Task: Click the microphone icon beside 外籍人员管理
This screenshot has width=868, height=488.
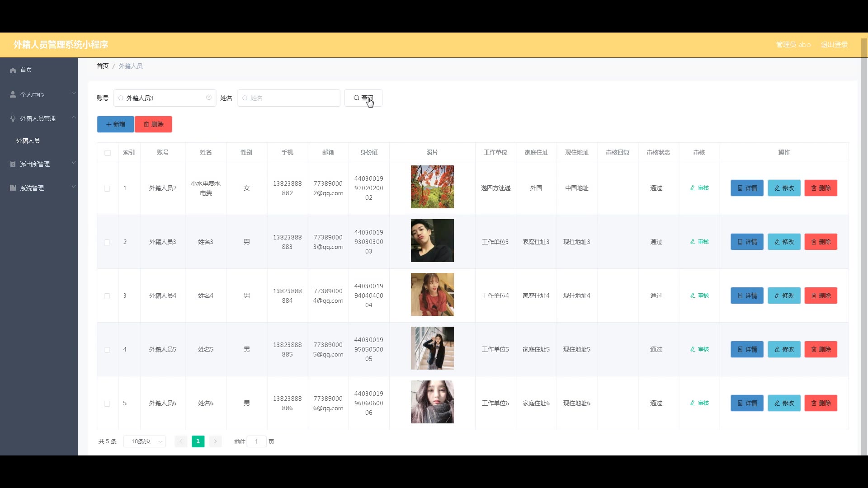Action: click(13, 118)
